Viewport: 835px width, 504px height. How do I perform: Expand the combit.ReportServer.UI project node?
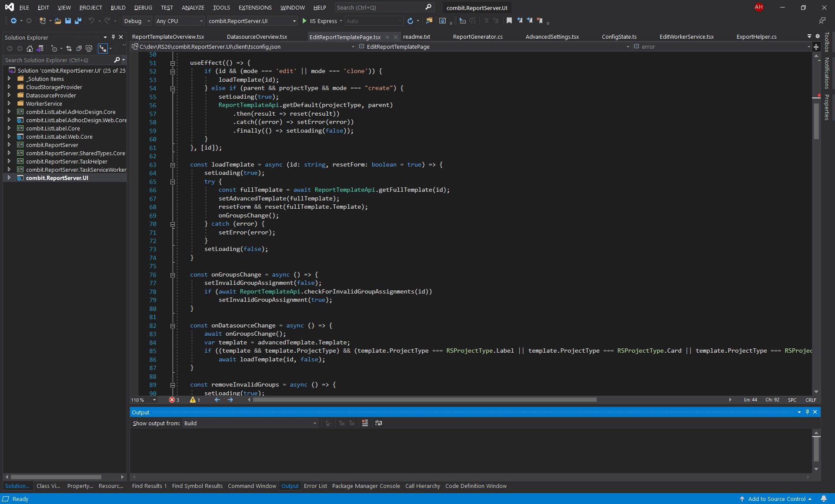[x=8, y=178]
